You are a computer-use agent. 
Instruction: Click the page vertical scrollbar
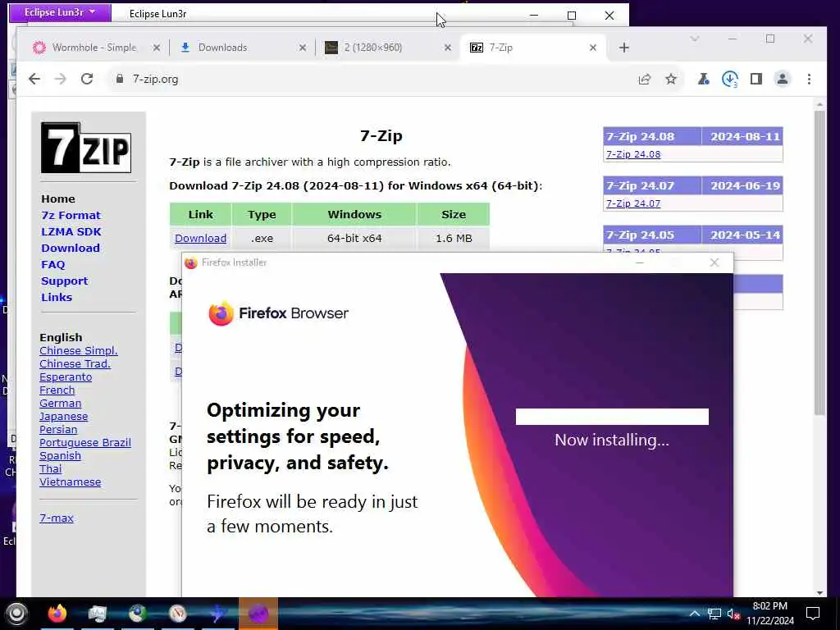coord(819,262)
